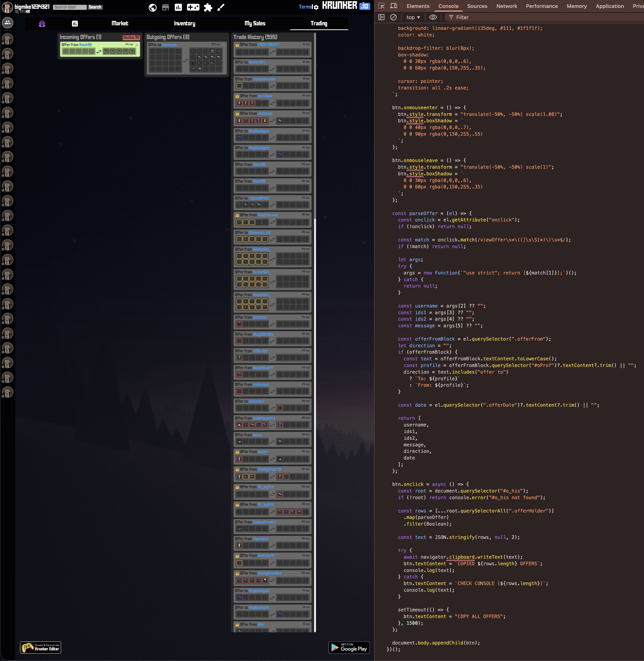Viewport: 644px width, 661px height.
Task: Open the puzzle piece mods icon
Action: (208, 7)
